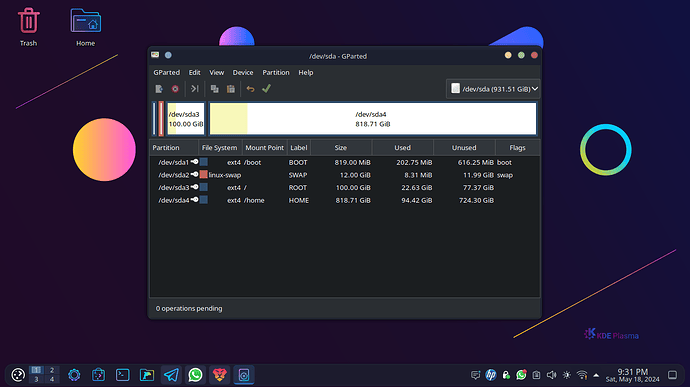Click the Unused column header
Image resolution: width=690 pixels, height=387 pixels.
(x=464, y=147)
